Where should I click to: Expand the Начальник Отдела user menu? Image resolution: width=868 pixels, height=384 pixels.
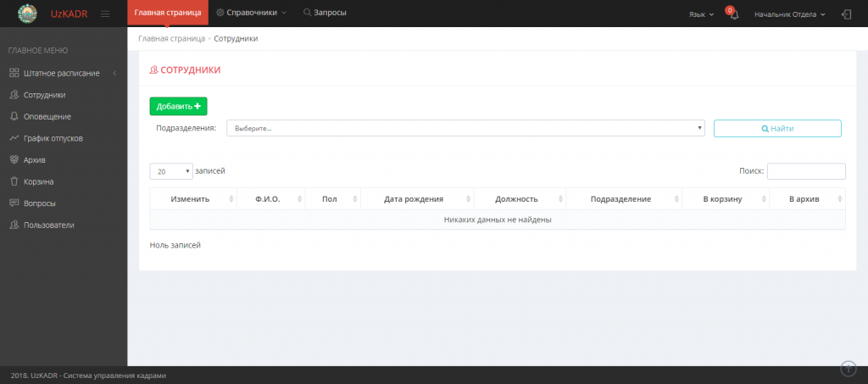click(789, 14)
